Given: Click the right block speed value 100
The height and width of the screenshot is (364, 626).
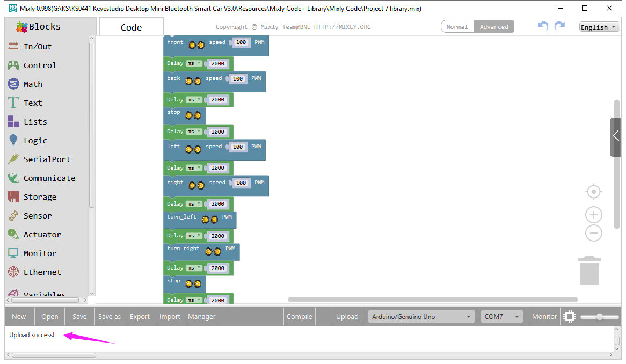Looking at the screenshot, I should (241, 183).
